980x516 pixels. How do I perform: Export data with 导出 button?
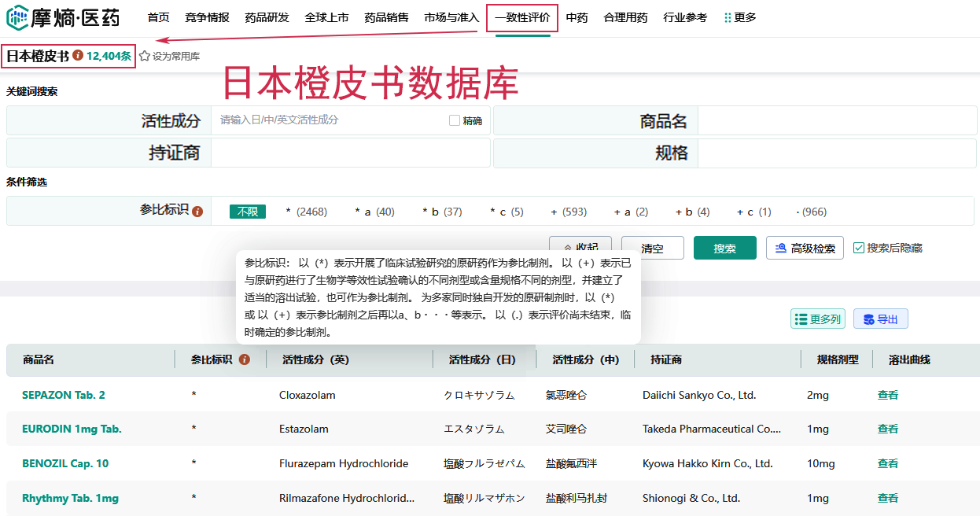880,319
